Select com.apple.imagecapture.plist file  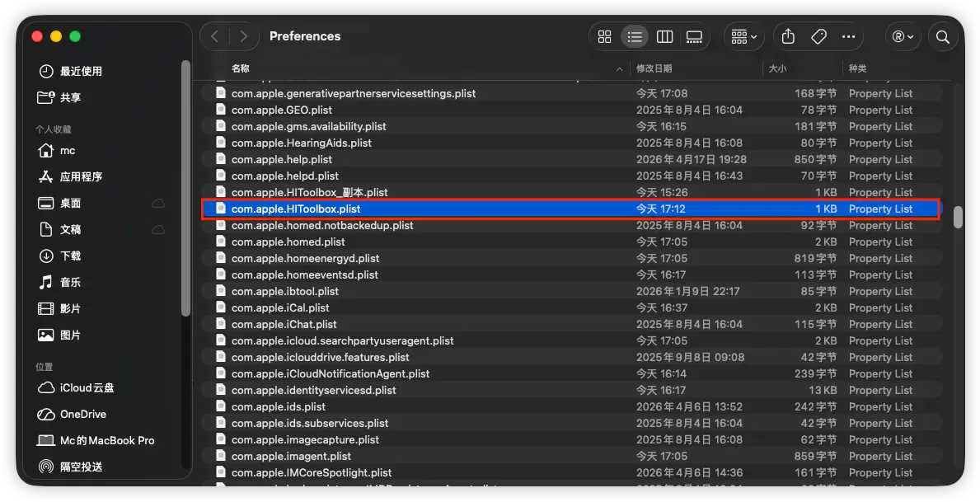(x=571, y=439)
